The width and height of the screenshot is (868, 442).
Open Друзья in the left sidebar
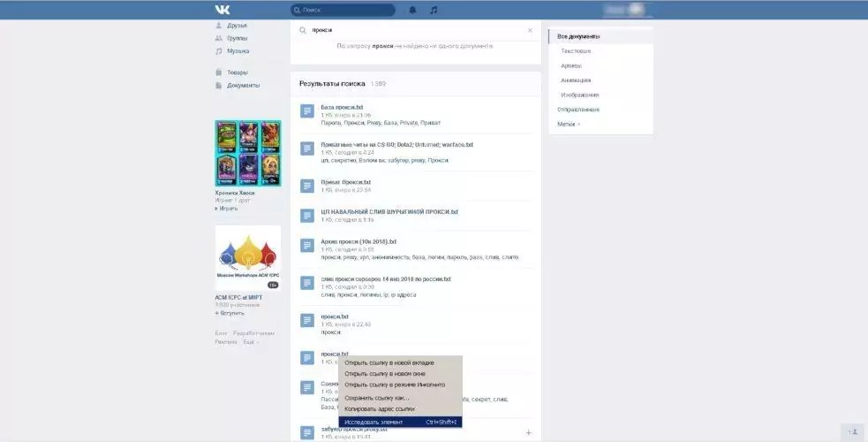point(237,26)
